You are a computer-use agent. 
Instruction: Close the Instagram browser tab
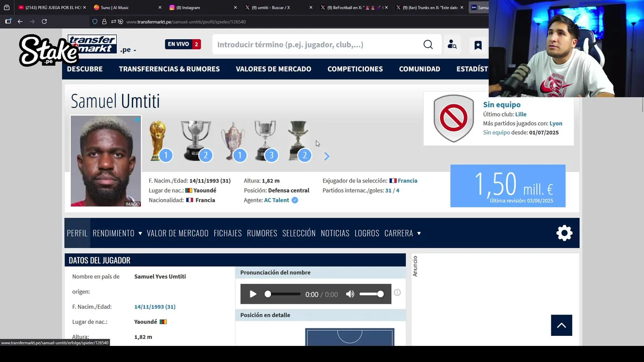tap(235, 8)
